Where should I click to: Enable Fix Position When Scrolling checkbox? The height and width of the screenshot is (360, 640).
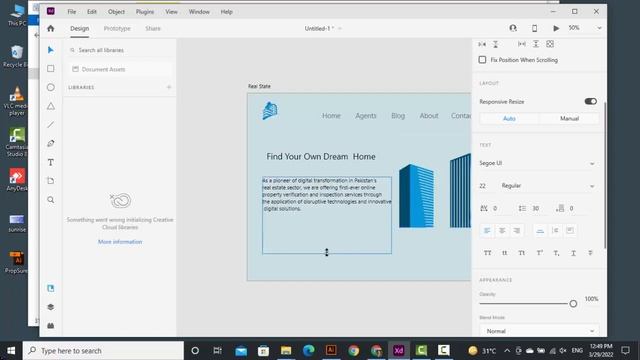tap(482, 60)
